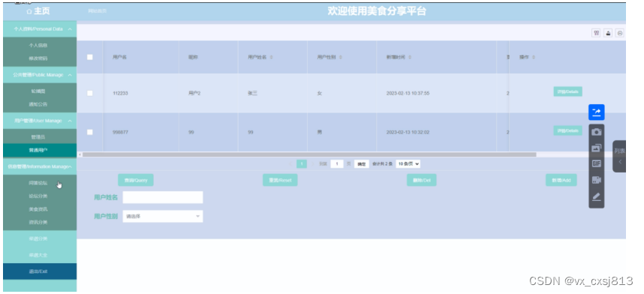Sort by 操作 column arrows
Image resolution: width=644 pixels, height=294 pixels.
[x=534, y=57]
